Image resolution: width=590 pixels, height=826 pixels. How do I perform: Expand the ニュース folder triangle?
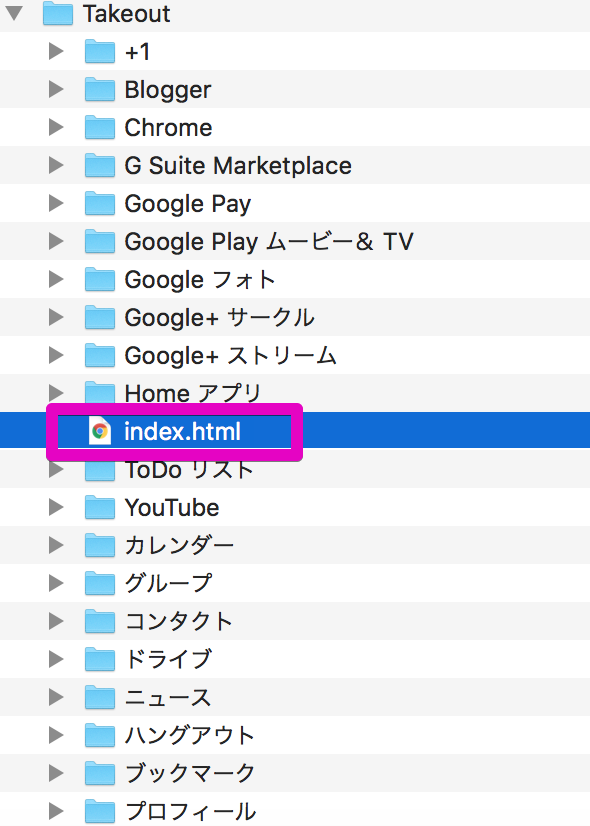[x=56, y=696]
